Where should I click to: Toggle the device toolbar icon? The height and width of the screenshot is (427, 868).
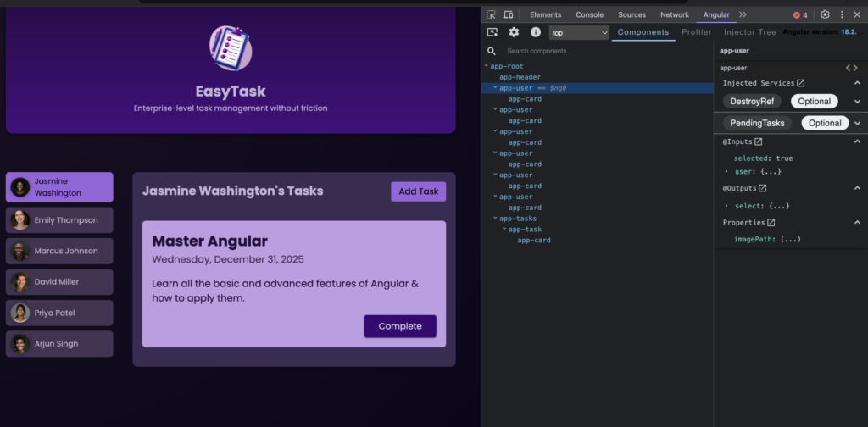tap(508, 14)
